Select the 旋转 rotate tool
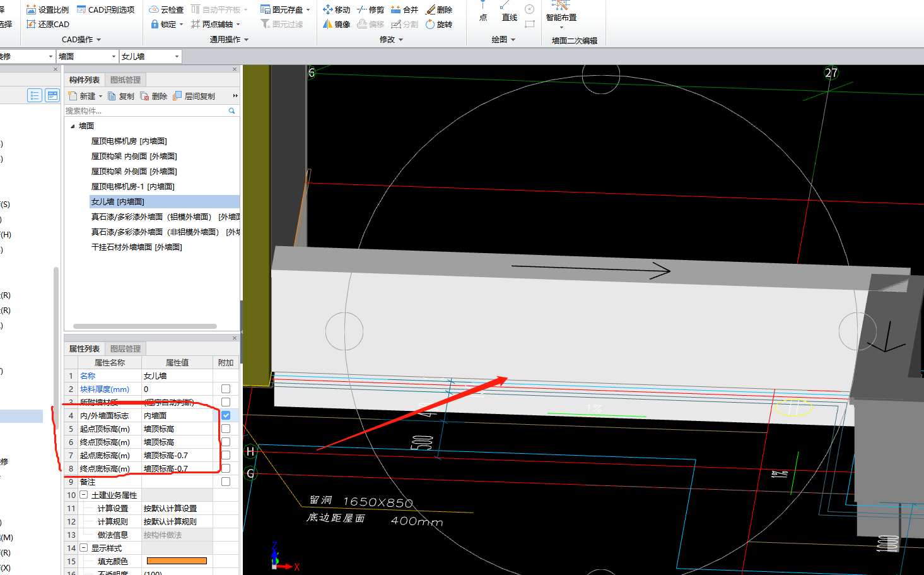This screenshot has width=924, height=575. coord(439,24)
